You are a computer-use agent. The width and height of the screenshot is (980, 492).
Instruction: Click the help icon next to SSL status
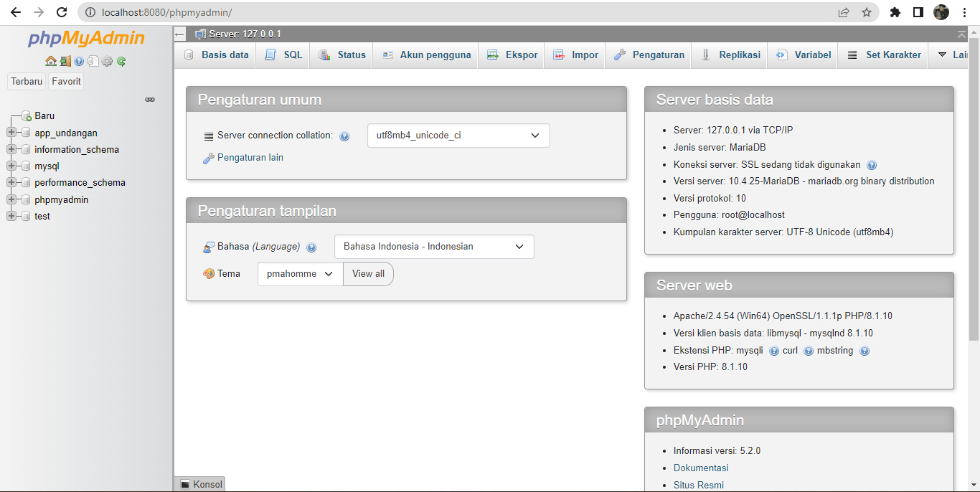(872, 165)
